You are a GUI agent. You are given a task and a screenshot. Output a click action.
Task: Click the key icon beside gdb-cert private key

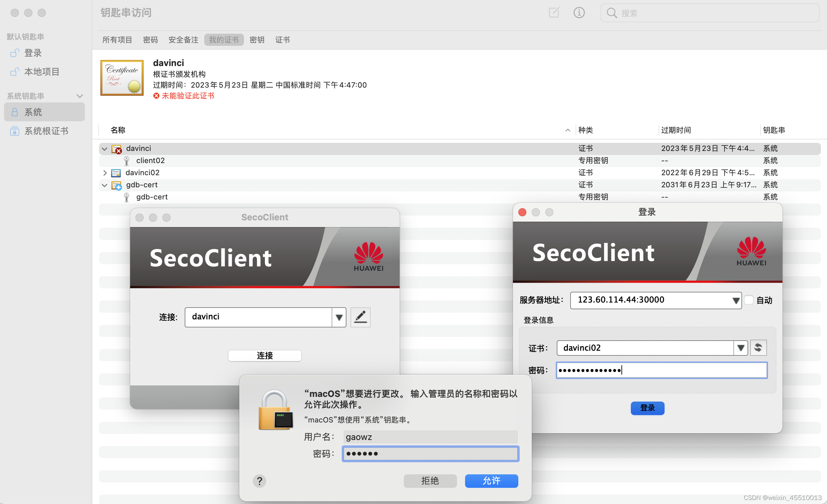(x=127, y=197)
